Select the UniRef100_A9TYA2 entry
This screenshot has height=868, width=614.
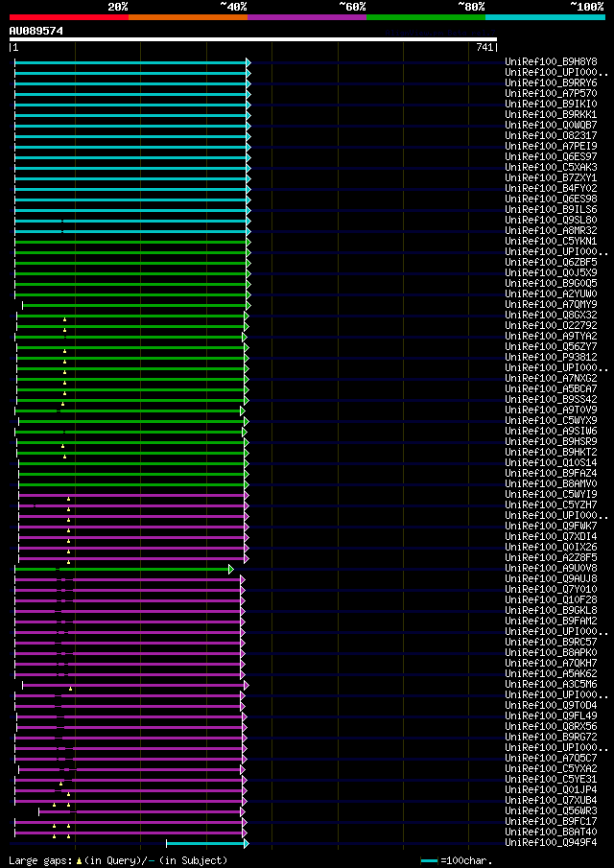(x=551, y=336)
